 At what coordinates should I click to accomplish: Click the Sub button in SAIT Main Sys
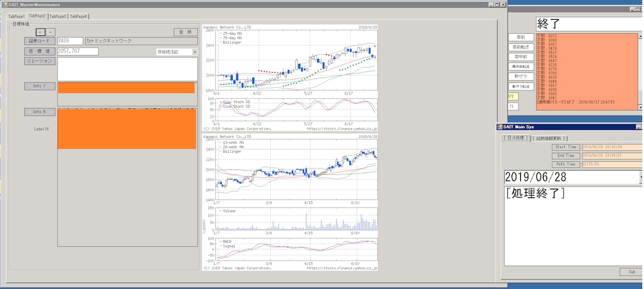pos(631,272)
